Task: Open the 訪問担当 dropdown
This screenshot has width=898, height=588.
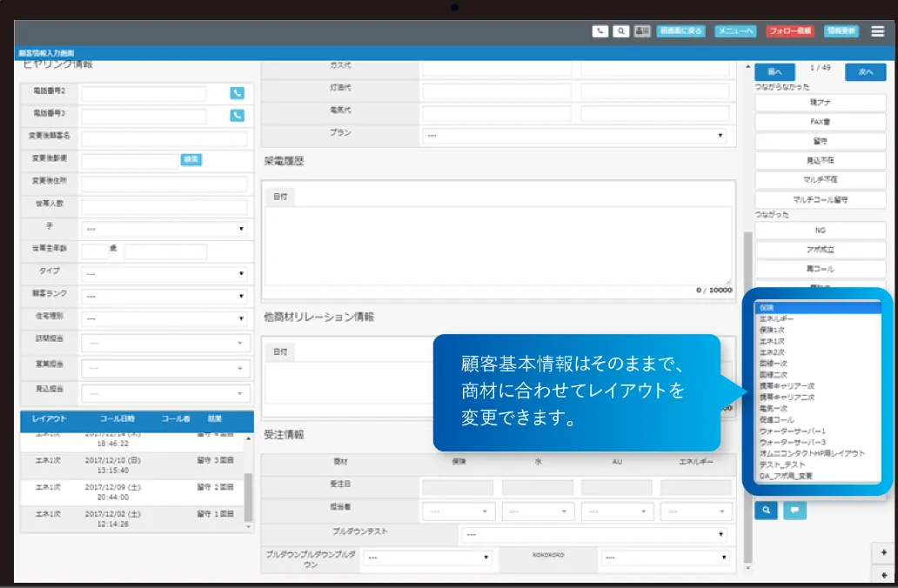Action: [x=165, y=343]
